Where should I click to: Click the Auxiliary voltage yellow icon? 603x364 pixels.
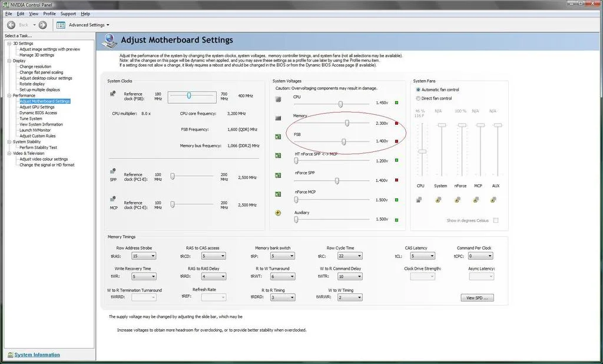278,213
